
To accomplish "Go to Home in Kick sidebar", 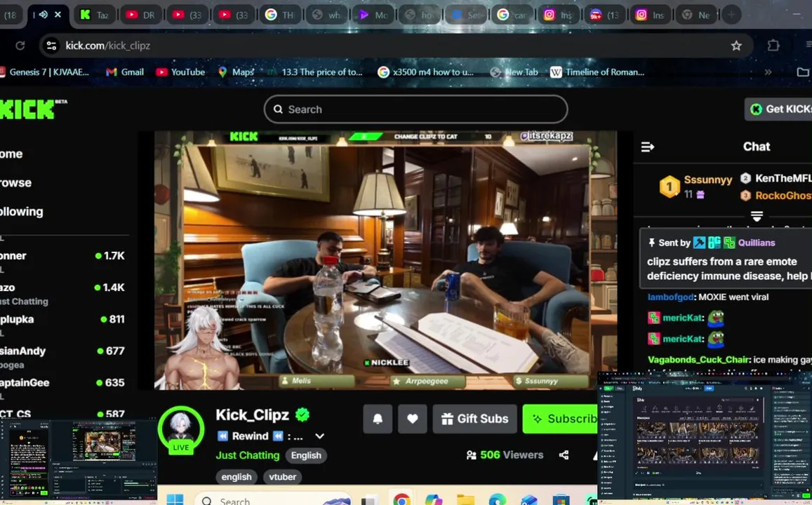I will (x=11, y=154).
